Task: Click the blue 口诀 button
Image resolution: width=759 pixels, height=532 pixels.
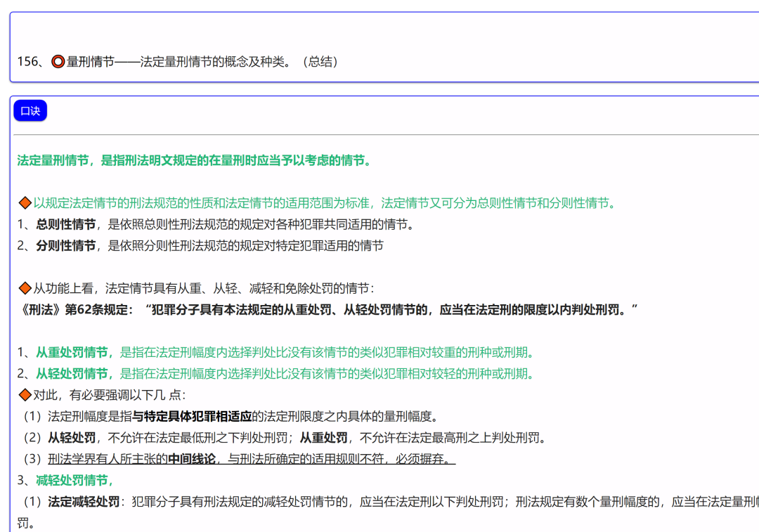Action: pos(30,111)
